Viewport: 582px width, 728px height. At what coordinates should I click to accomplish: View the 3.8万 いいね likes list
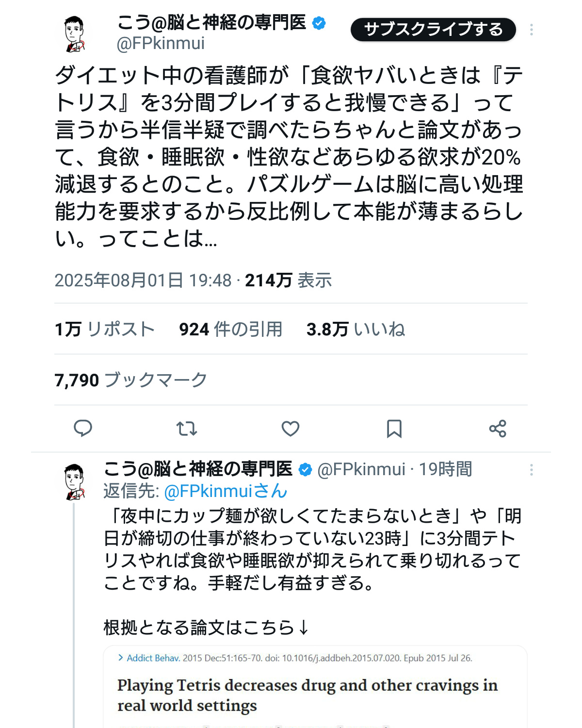[x=356, y=329]
